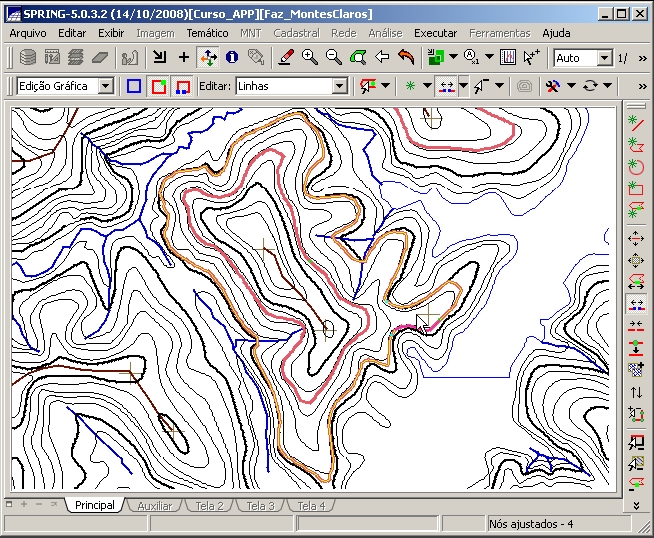The height and width of the screenshot is (538, 654).
Task: Select the create circle tool in sidebar
Action: [x=635, y=166]
